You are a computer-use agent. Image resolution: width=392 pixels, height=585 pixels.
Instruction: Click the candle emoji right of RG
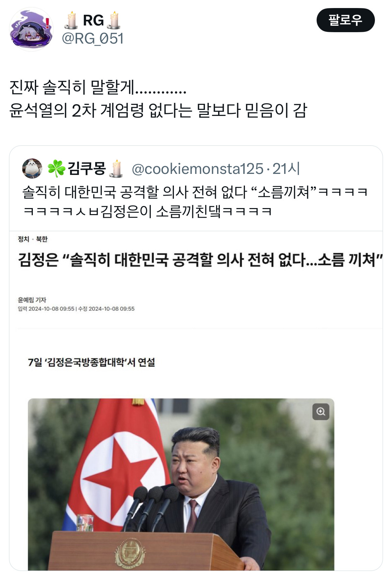click(x=114, y=20)
